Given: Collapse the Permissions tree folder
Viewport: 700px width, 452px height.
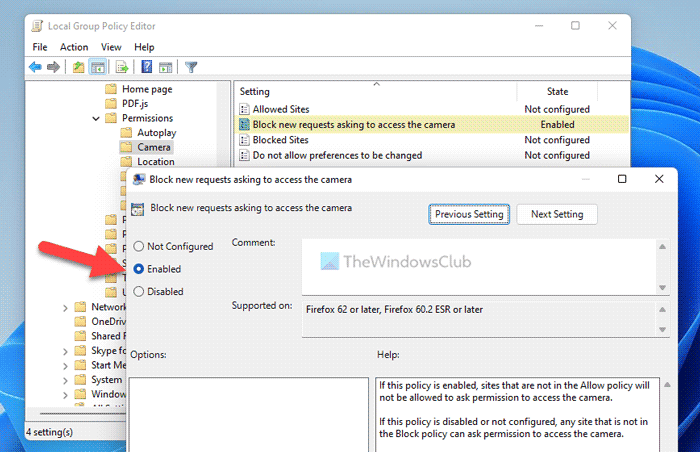Looking at the screenshot, I should [95, 118].
